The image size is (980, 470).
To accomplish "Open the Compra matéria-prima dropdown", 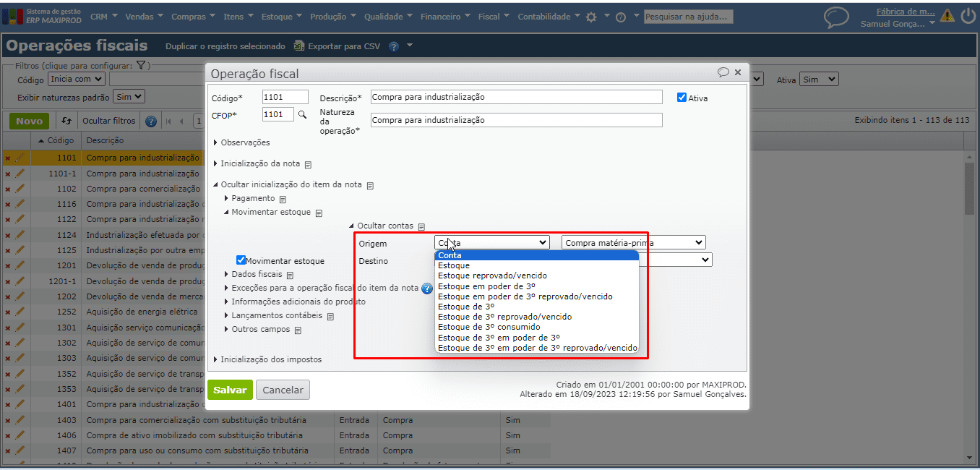I will tap(634, 243).
